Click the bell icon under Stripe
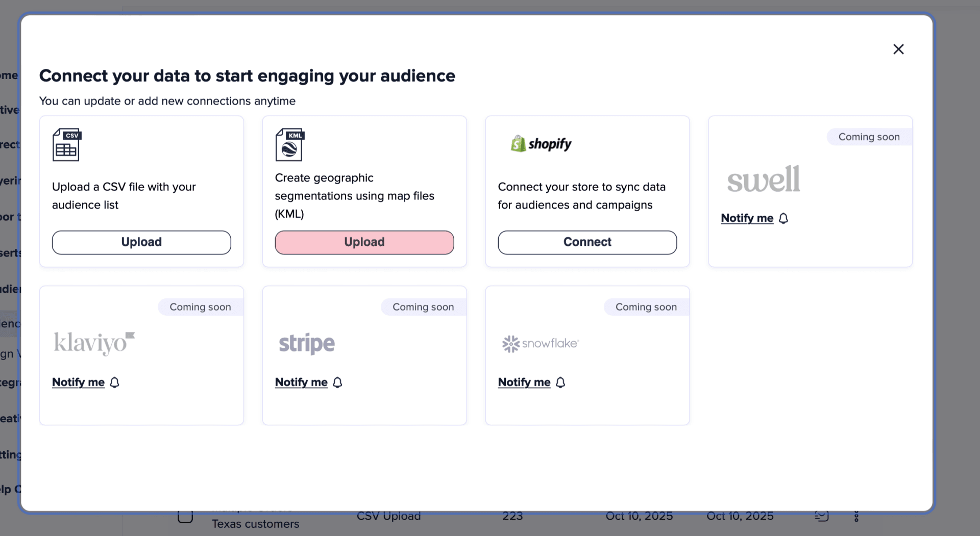The width and height of the screenshot is (980, 536). 337,382
